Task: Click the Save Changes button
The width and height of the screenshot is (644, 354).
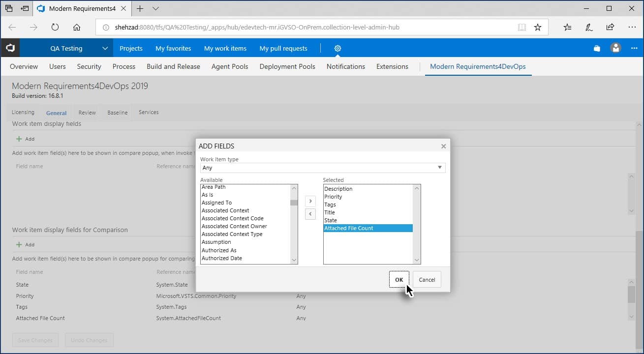Action: tap(35, 340)
